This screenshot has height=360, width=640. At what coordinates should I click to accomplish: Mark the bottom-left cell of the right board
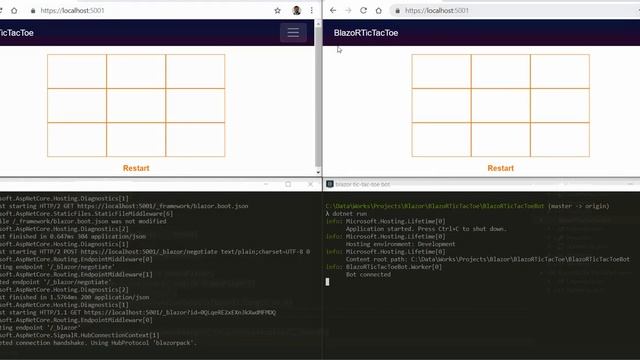pos(441,140)
